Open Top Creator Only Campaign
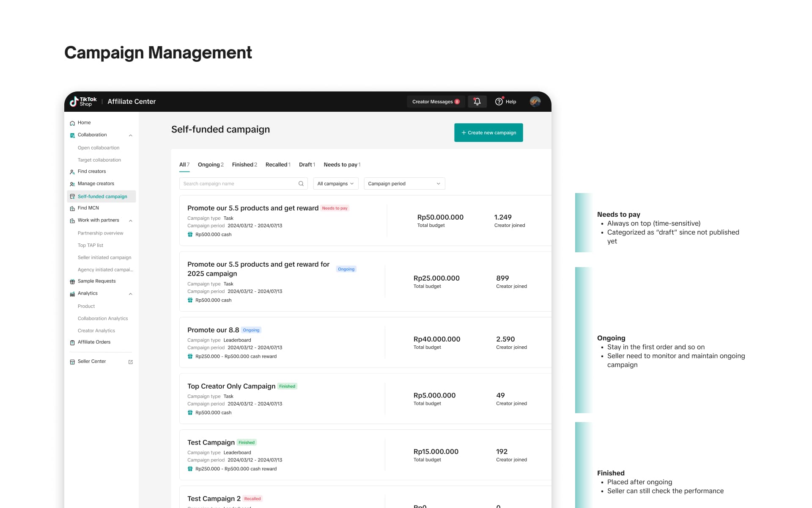This screenshot has width=812, height=508. (x=231, y=387)
